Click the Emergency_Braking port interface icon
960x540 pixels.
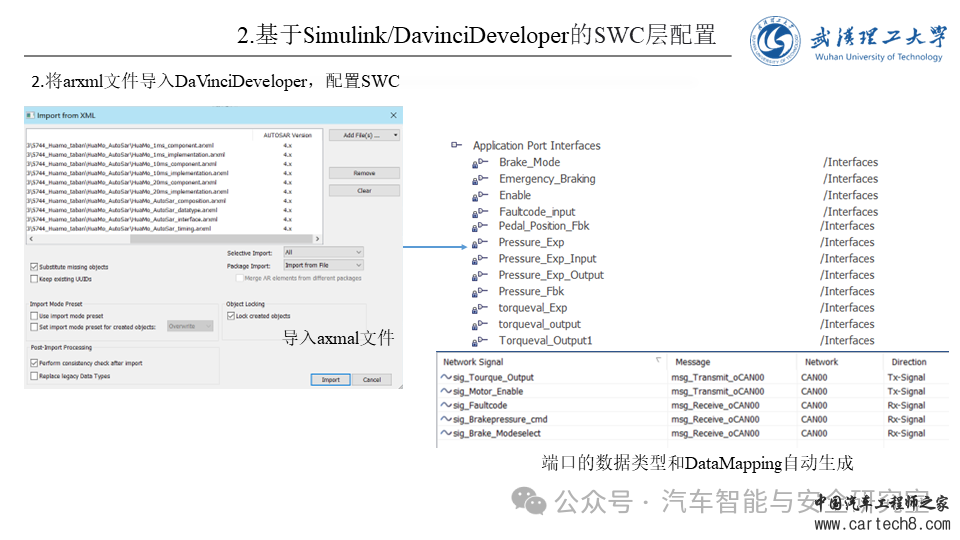[x=480, y=179]
